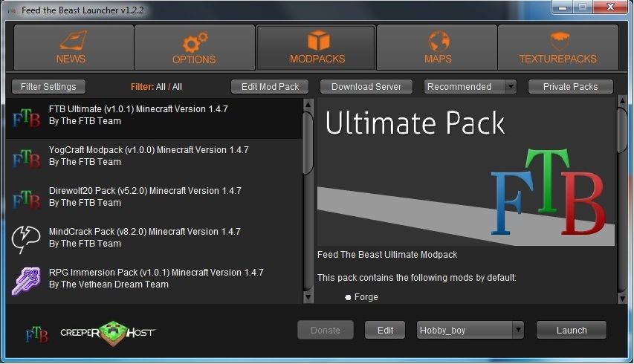This screenshot has height=364, width=634.
Task: Click the RPG Immersion Pack sword icon
Action: click(26, 281)
